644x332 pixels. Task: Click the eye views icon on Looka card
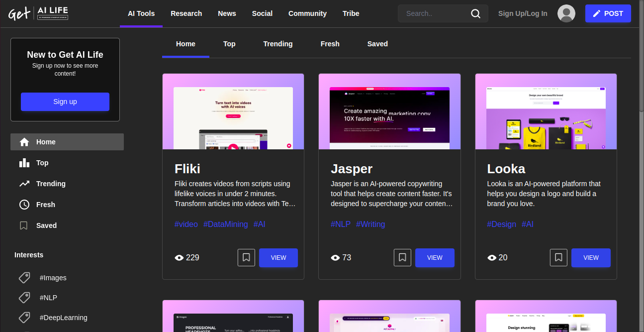(x=492, y=258)
